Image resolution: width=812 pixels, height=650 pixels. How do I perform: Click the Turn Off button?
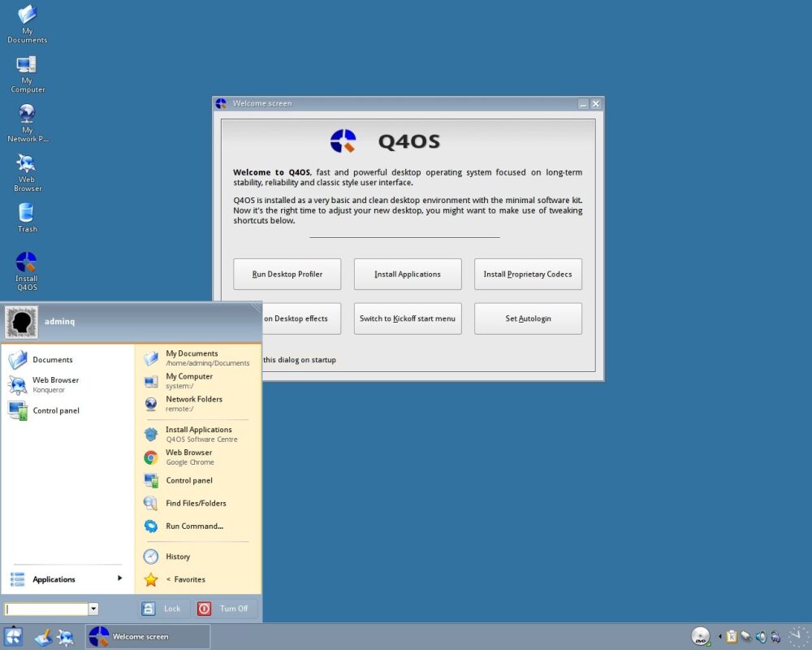(x=225, y=609)
